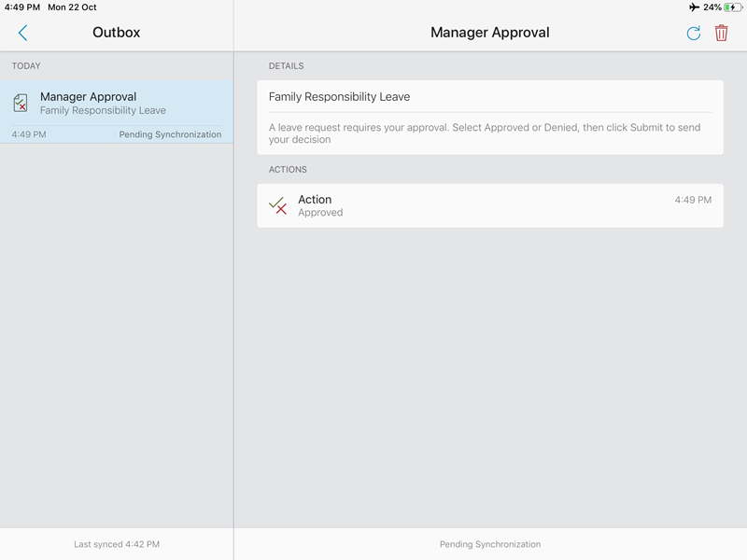Tap the airplane mode icon in status bar

click(x=694, y=7)
